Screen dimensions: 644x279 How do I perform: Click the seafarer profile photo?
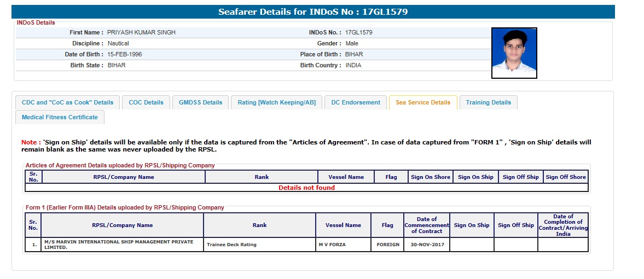[x=514, y=53]
